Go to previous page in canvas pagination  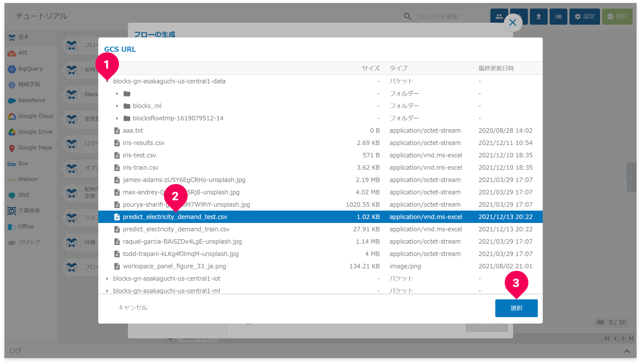615,338
